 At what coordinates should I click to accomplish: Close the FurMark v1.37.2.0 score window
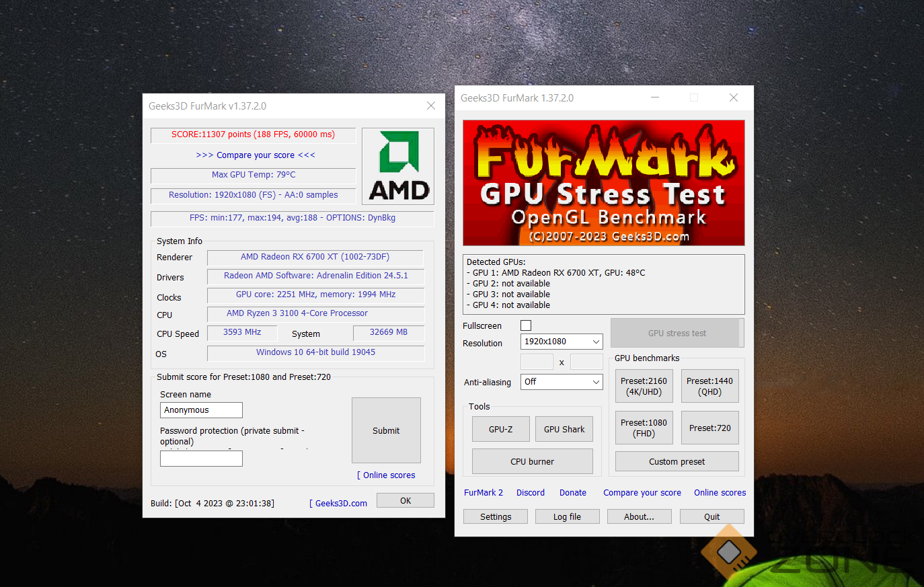[x=431, y=106]
